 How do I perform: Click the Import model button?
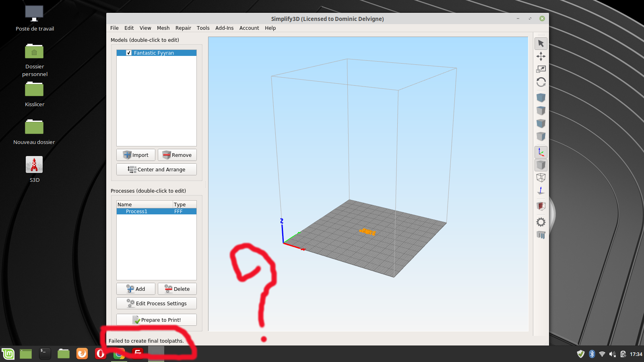pos(136,155)
